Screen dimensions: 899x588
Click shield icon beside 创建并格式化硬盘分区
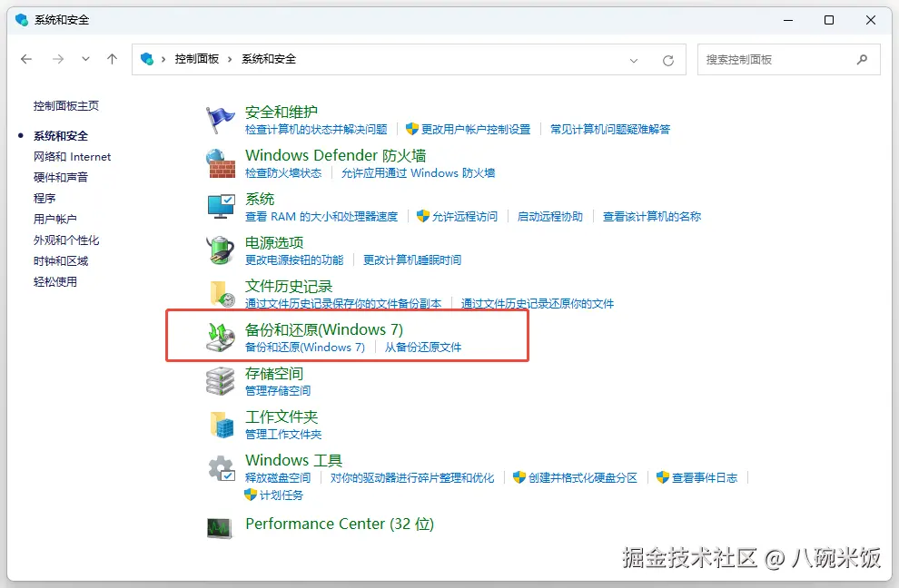pos(519,477)
